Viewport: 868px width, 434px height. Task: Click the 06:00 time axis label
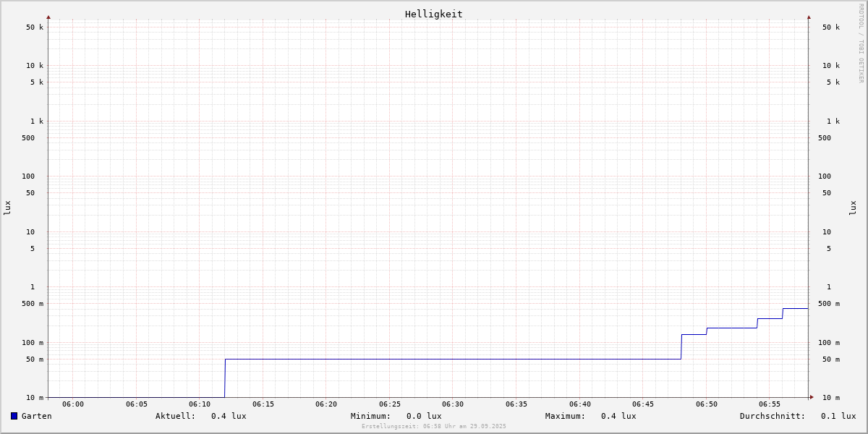[x=73, y=404]
